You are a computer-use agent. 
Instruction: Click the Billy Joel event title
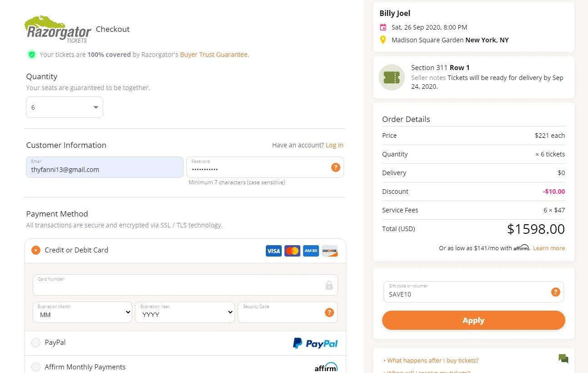(395, 13)
